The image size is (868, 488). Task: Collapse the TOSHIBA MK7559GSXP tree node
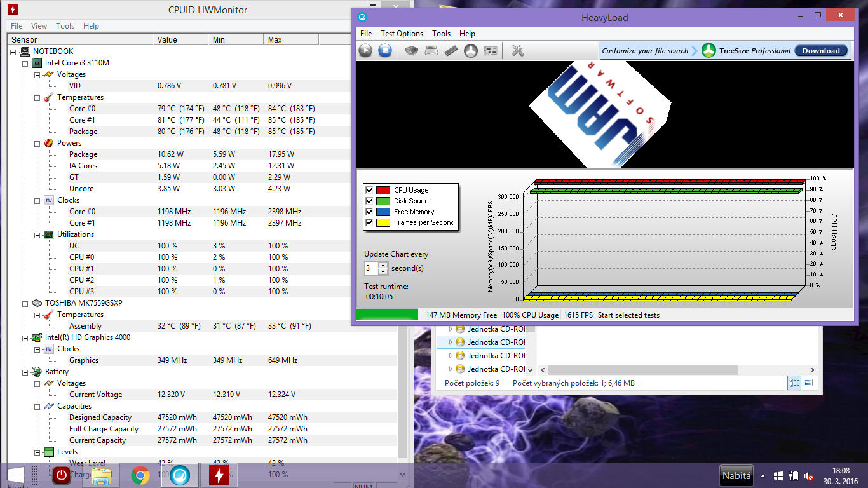25,303
